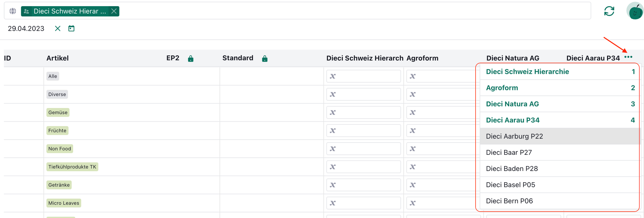Screen dimensions: 644x218
Task: Click the Tiefkühlprodukte TK category tag
Action: pyautogui.click(x=72, y=167)
